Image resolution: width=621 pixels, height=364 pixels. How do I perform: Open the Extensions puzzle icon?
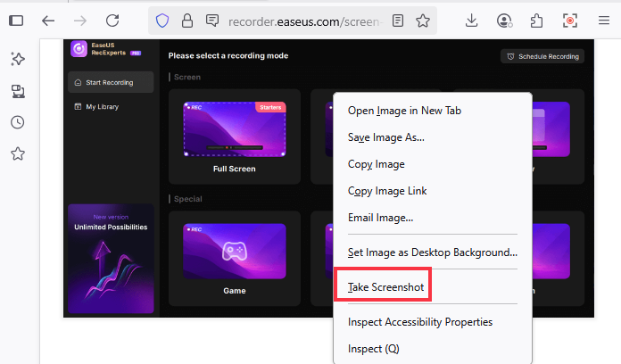[x=536, y=21]
